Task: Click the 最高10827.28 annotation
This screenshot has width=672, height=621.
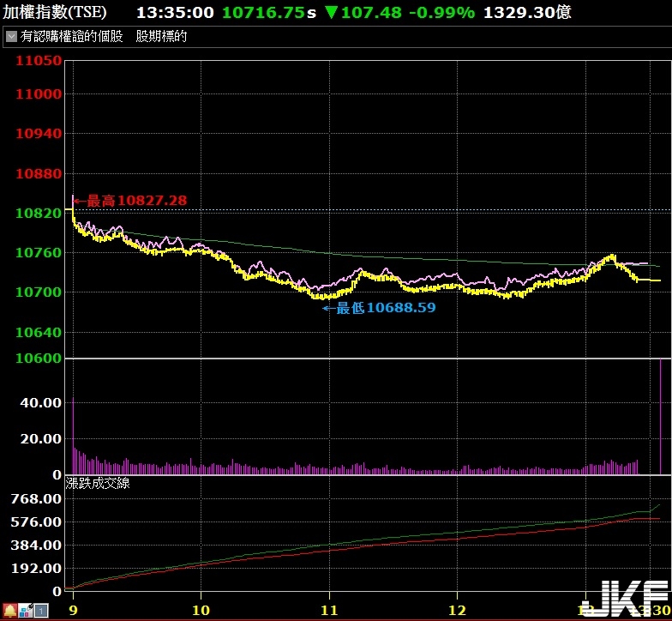Action: [130, 201]
